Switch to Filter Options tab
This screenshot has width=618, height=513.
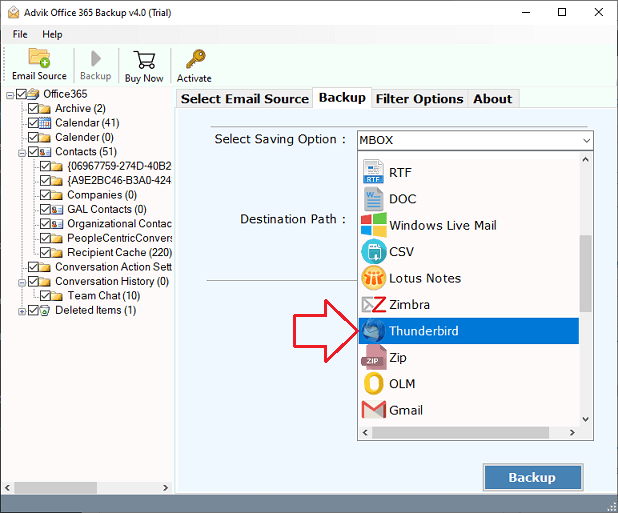point(419,99)
